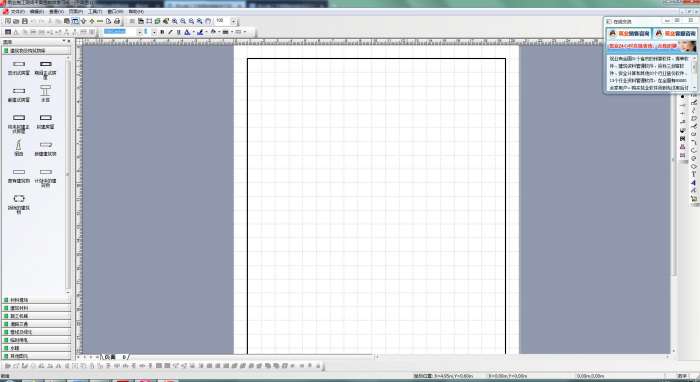Open the zoom percentage dropdown showing 100
The image size is (700, 382).
(x=233, y=21)
